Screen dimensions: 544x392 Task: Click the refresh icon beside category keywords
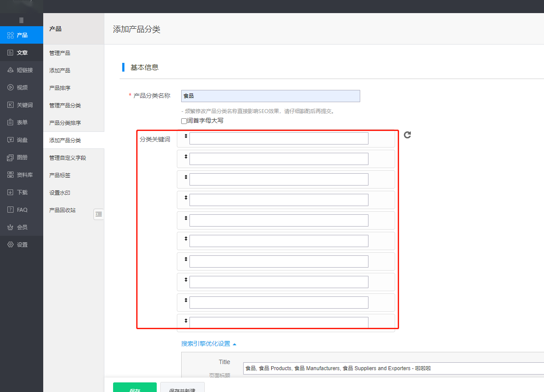coord(407,135)
